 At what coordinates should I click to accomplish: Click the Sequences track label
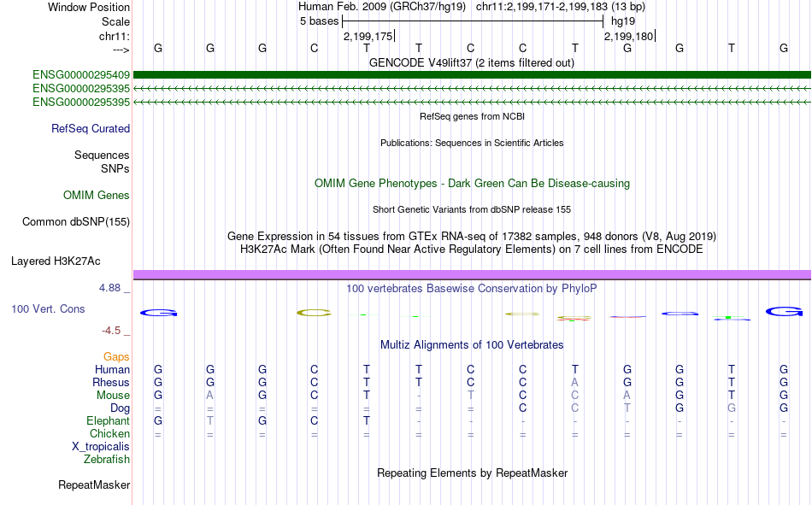(x=102, y=155)
